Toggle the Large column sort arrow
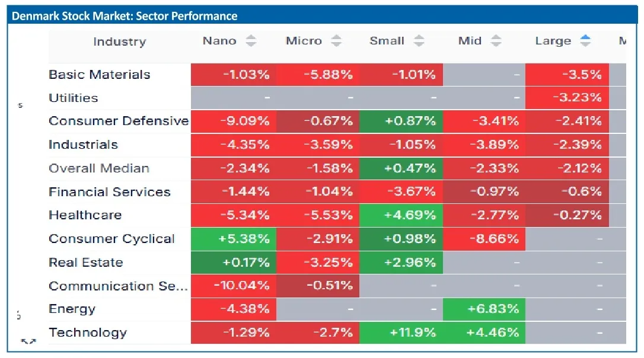644x358 pixels. point(585,41)
